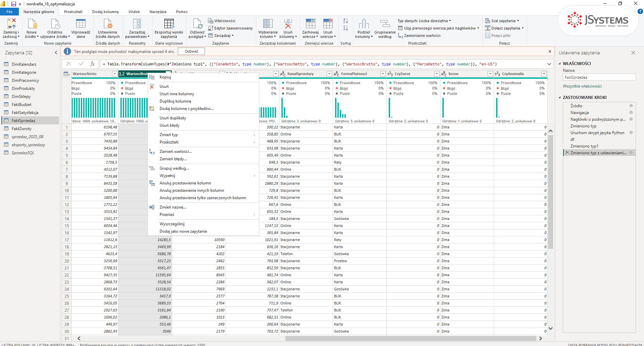
Task: Click the Odśwież podgląd icon
Action: [x=197, y=24]
